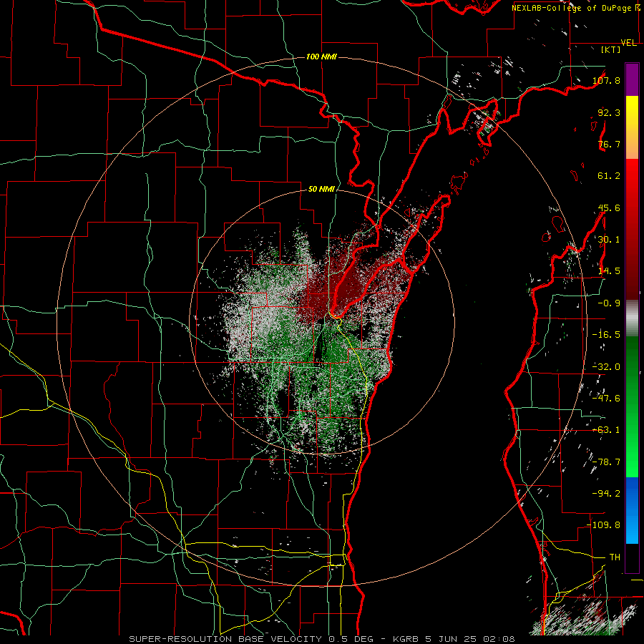The image size is (644, 644).
Task: Select the 107.8 value in velocity legend
Action: 606,80
